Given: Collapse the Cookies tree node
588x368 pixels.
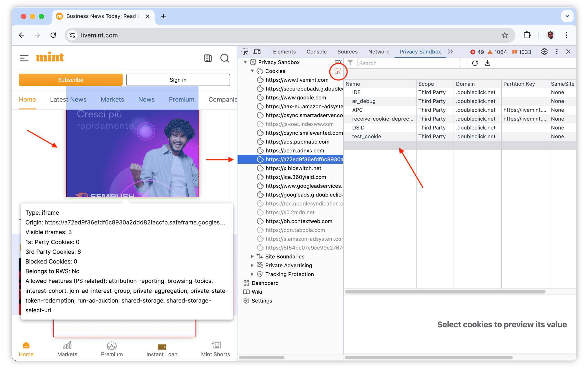Looking at the screenshot, I should click(x=252, y=71).
